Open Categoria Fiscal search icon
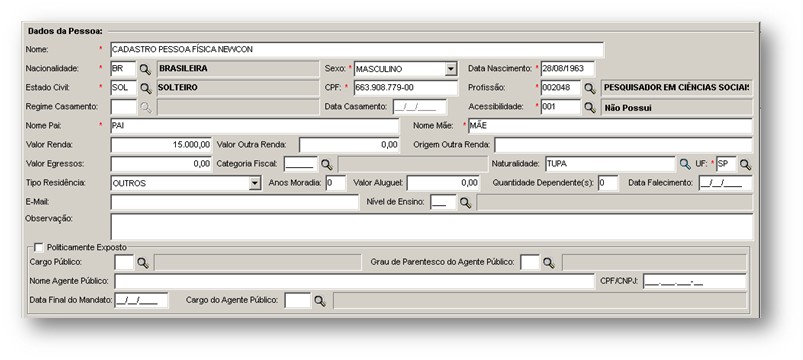Viewport: 803px width, 360px height. tap(326, 164)
